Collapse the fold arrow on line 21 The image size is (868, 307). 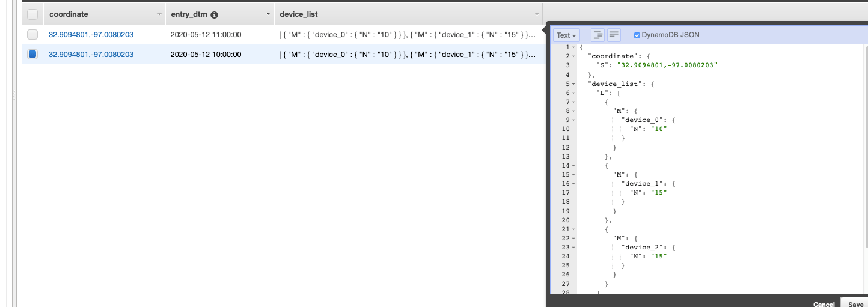click(x=574, y=229)
